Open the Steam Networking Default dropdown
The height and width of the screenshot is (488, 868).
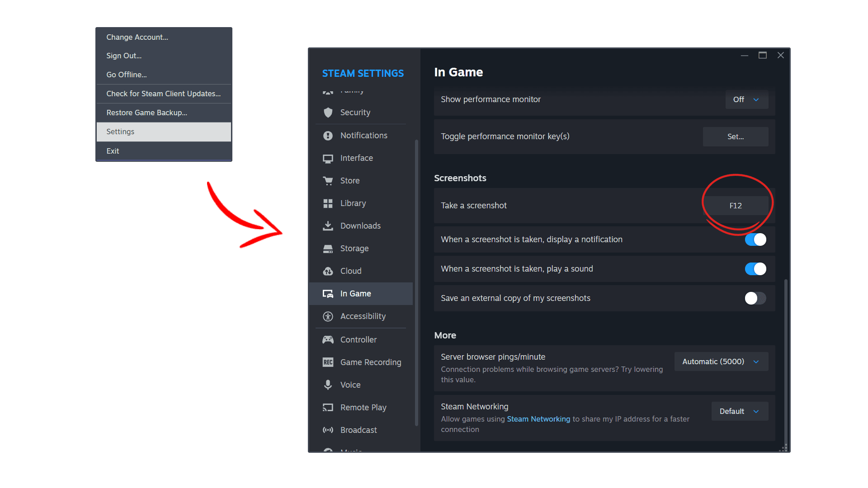click(740, 411)
